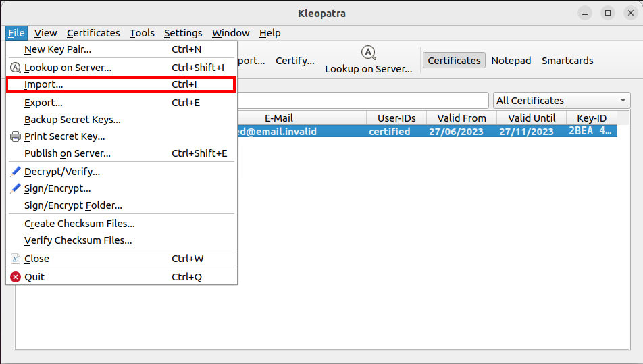Sort by the Valid Until column header
643x364 pixels.
[x=532, y=118]
